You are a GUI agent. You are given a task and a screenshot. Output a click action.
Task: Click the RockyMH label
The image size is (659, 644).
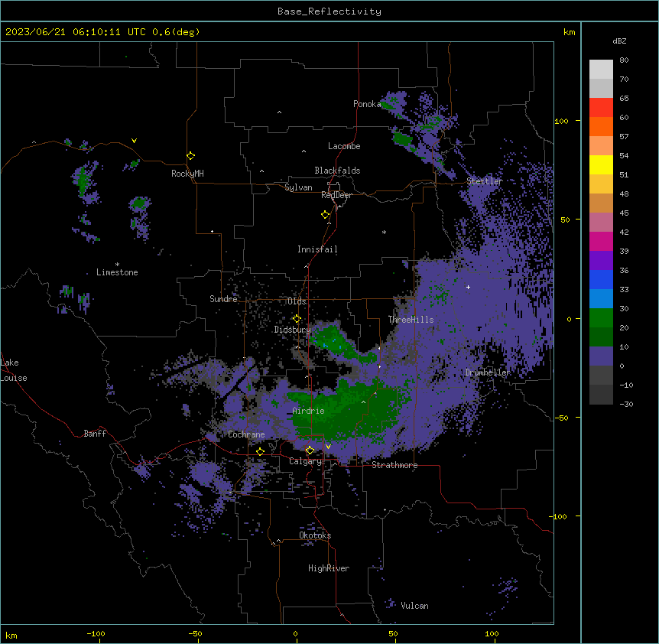tap(187, 174)
